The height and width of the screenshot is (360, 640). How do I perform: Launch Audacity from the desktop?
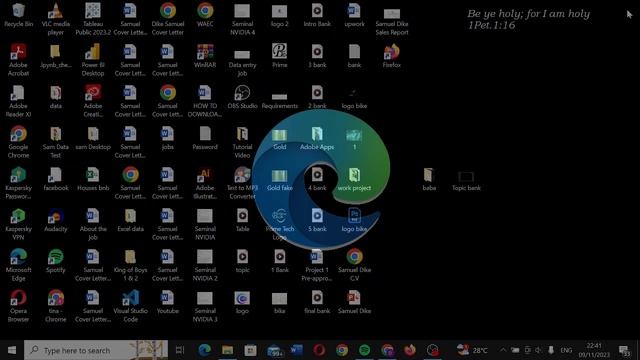coord(56,220)
